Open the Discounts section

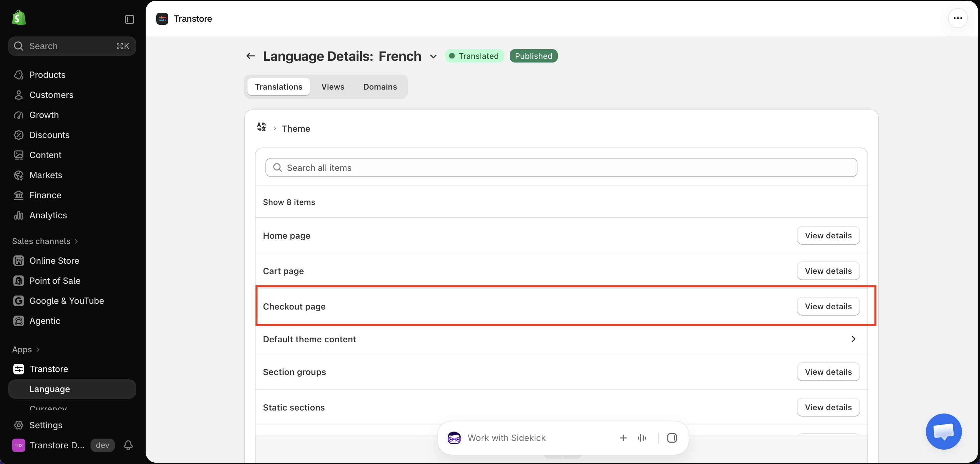49,135
